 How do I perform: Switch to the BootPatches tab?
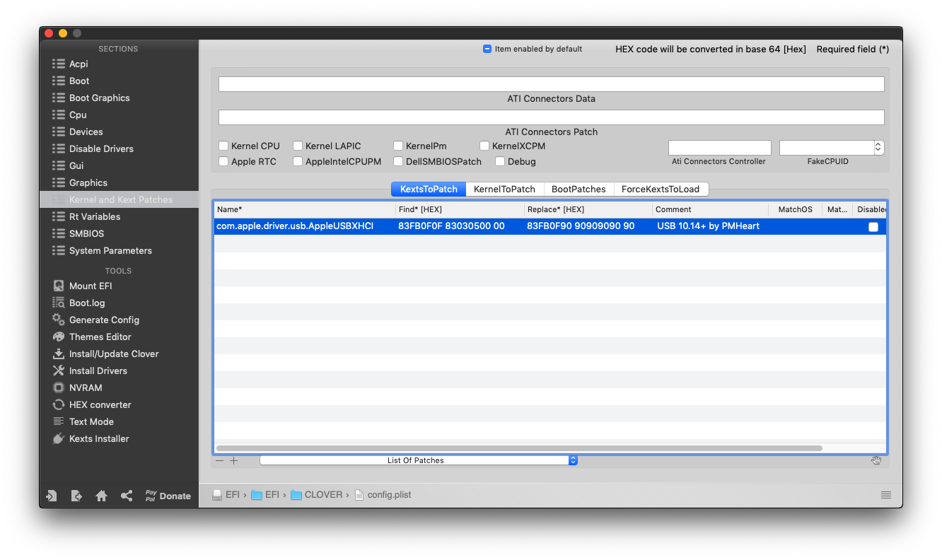pos(578,189)
